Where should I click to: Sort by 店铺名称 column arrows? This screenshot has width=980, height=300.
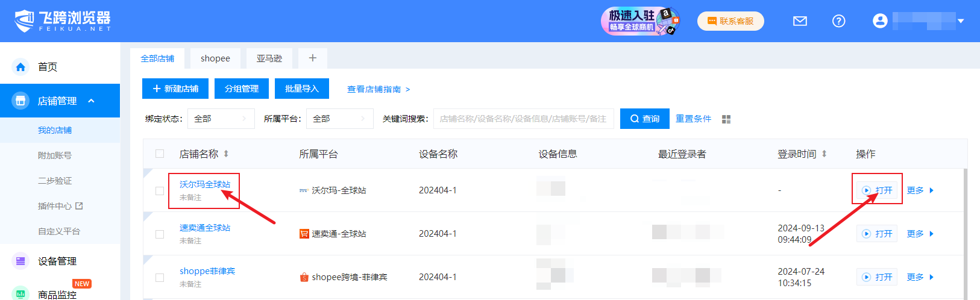[x=226, y=154]
